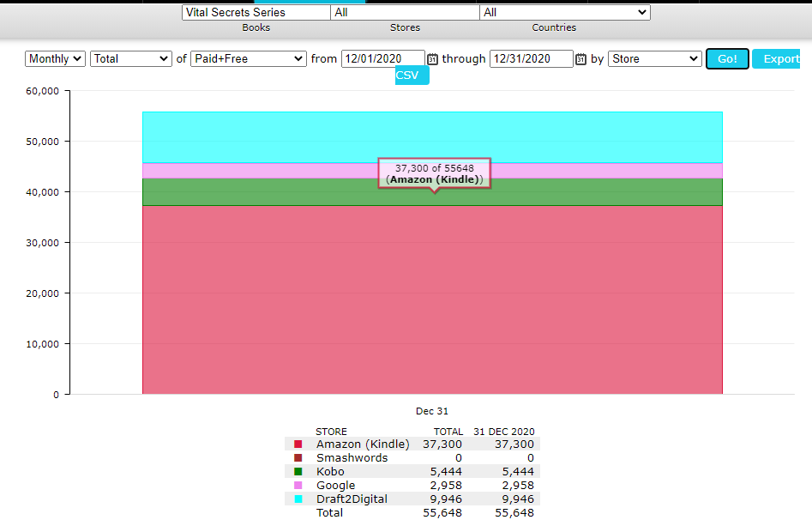Select the Books filter showing Vital Secrets Series

[256, 13]
